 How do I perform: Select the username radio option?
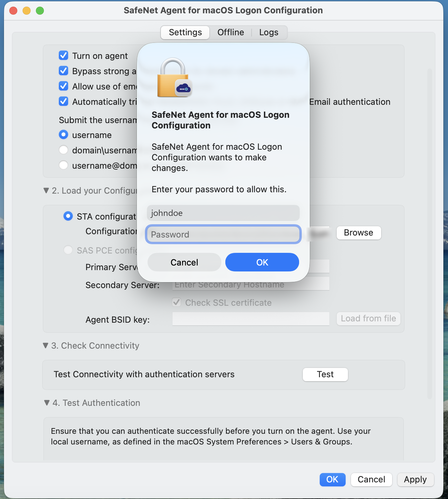[63, 135]
